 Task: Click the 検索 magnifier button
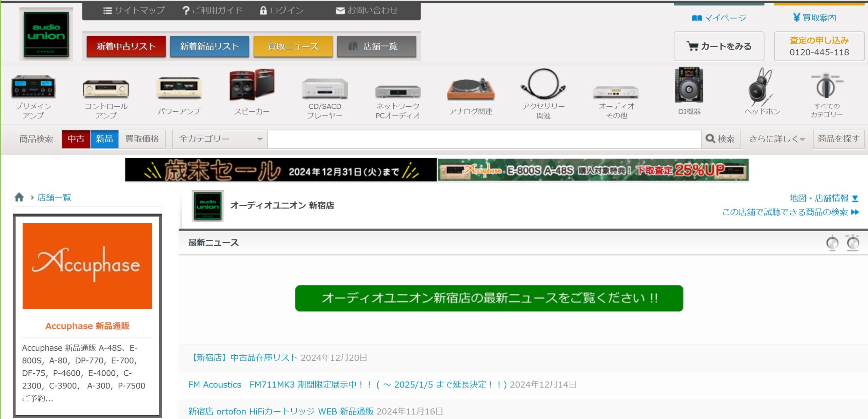click(721, 139)
